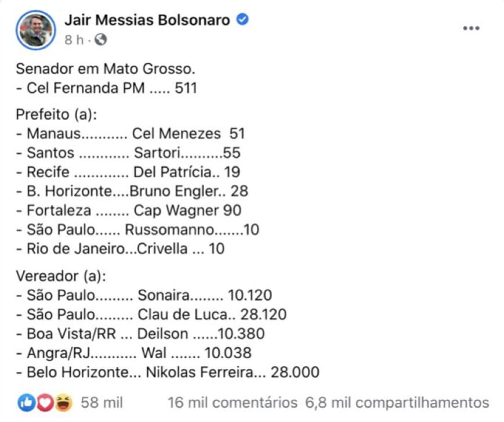Open the three-dot post options menu
504x422 pixels.
pos(471,28)
